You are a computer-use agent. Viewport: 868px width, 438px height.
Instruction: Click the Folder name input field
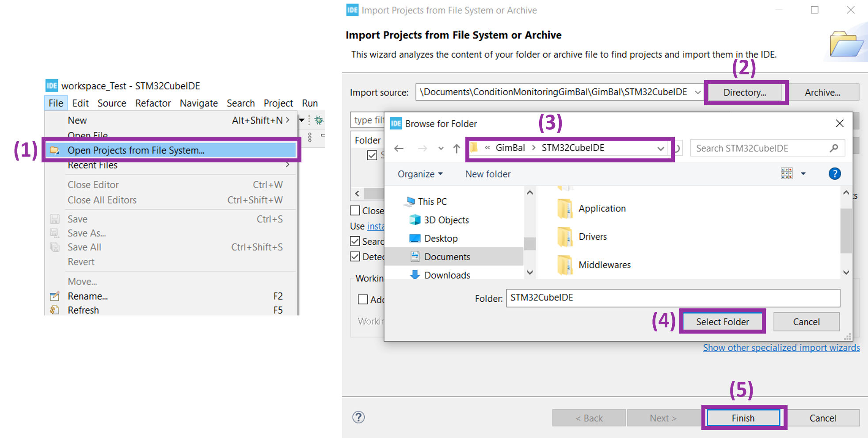673,298
